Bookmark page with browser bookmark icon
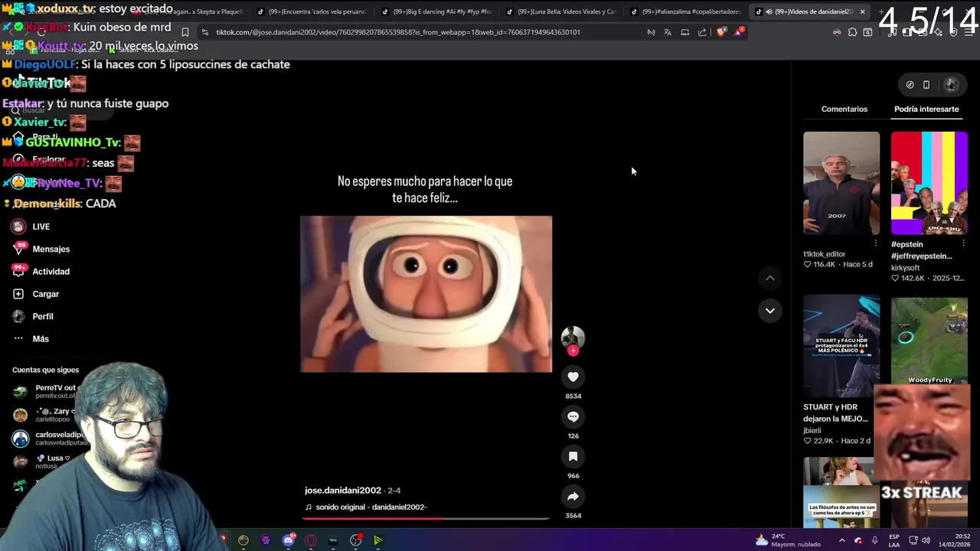 [185, 32]
